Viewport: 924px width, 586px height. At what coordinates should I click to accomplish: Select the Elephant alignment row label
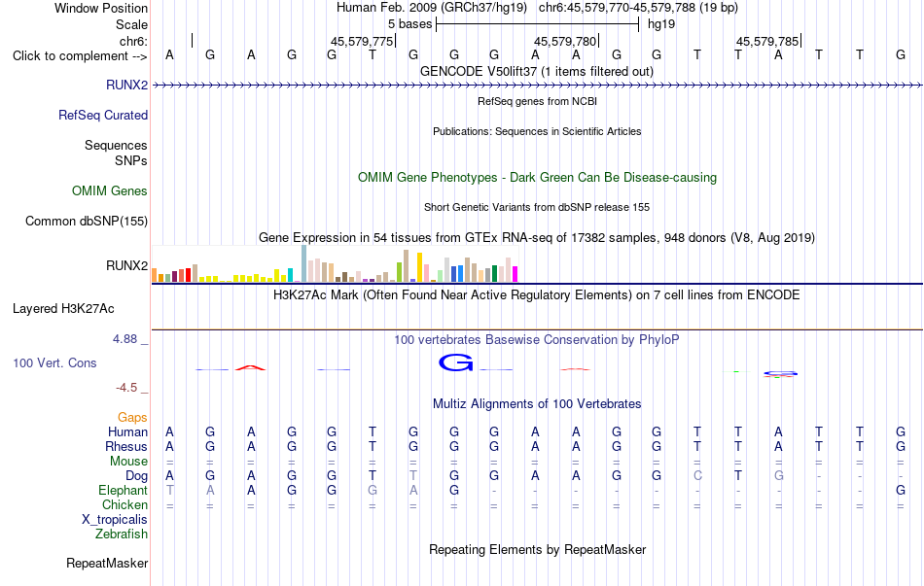click(124, 490)
